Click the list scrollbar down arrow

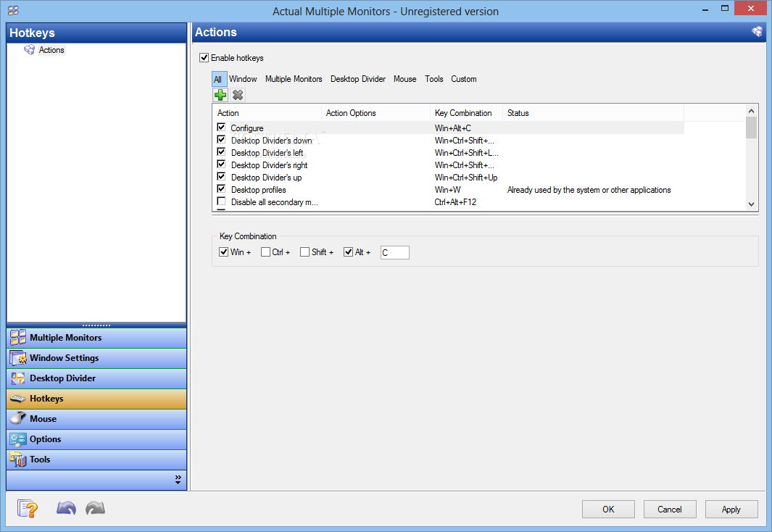pos(751,204)
